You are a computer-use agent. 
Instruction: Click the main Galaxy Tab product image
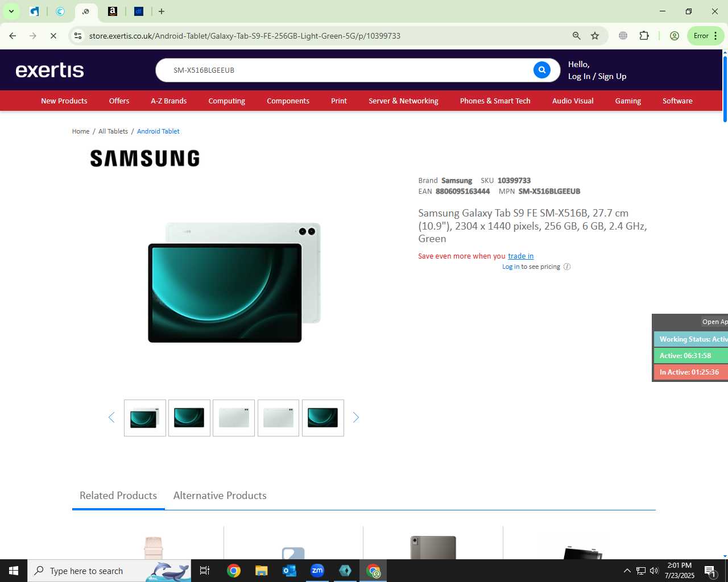pyautogui.click(x=234, y=282)
